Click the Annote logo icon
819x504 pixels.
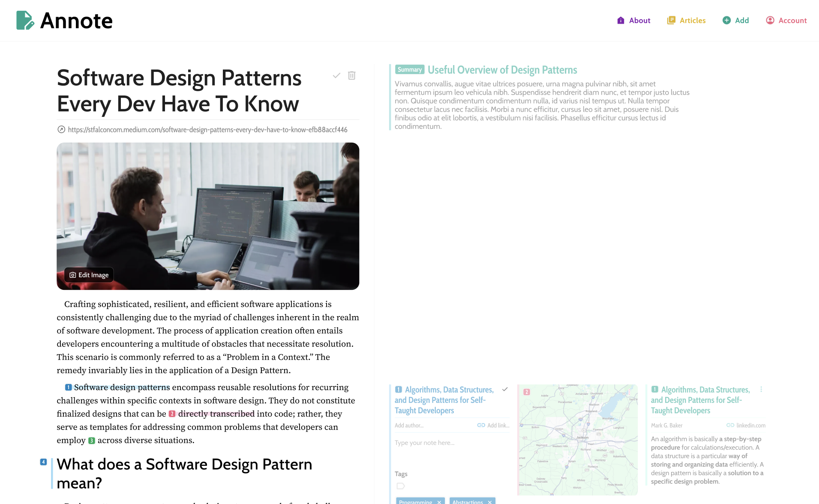click(25, 21)
